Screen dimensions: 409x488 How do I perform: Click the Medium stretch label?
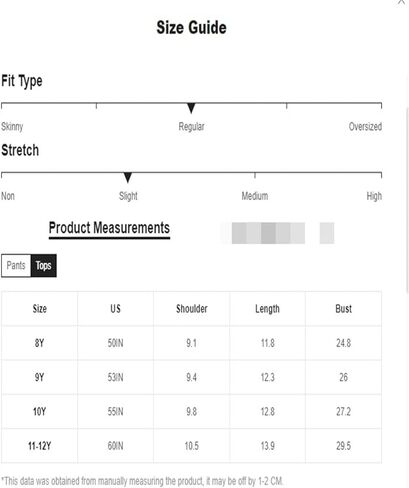tap(255, 196)
